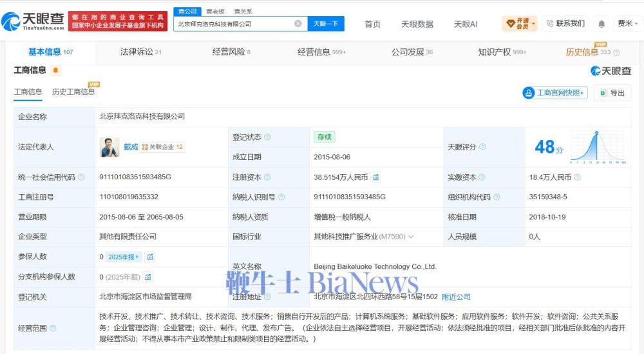
Task: Click the 天眼一下 search button
Action: (x=326, y=24)
